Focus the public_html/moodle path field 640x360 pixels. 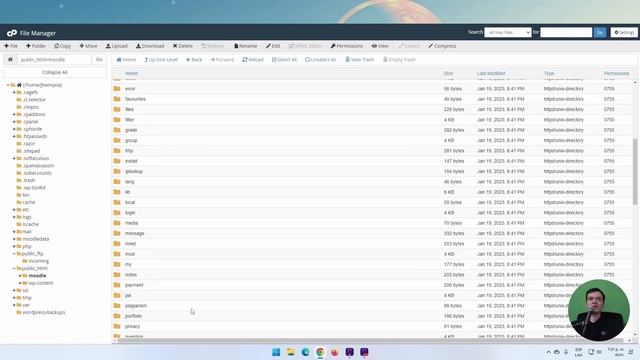click(x=54, y=60)
